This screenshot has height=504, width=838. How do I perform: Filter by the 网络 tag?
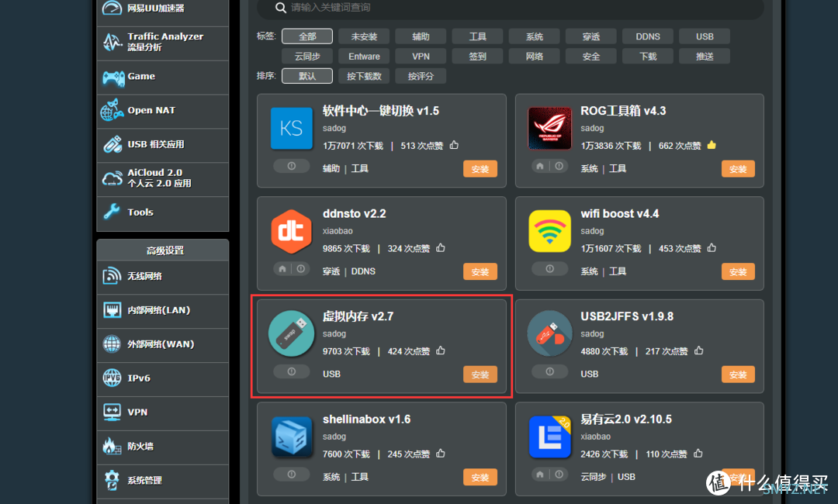(535, 56)
